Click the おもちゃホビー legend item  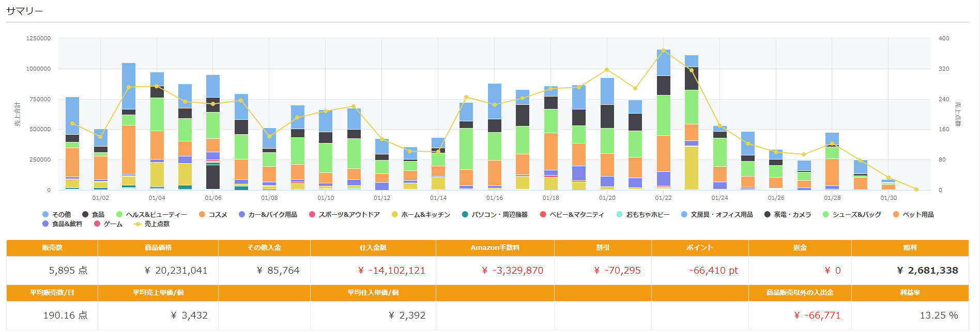tap(642, 214)
